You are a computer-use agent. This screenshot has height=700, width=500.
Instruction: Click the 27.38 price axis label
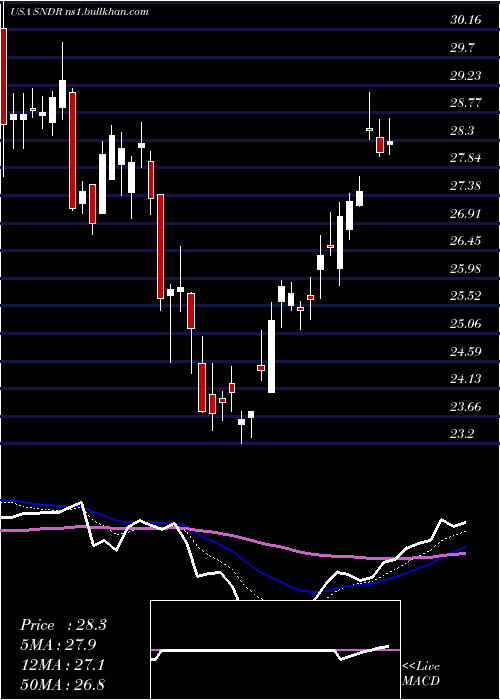[466, 186]
